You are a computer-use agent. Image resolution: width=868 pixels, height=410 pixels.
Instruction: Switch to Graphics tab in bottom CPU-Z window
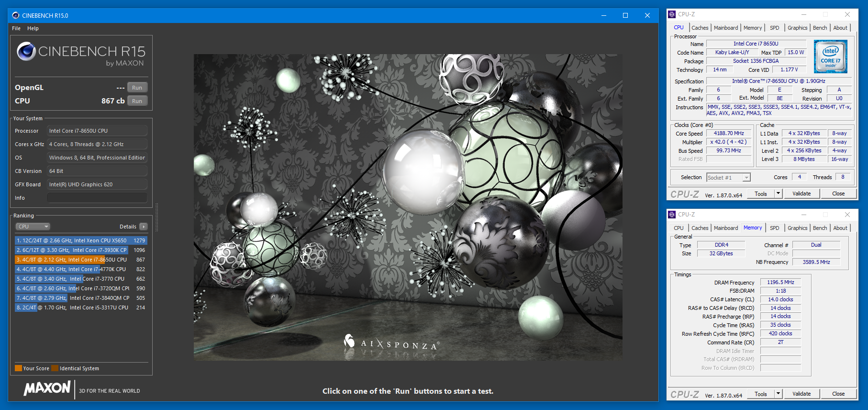[x=797, y=228]
